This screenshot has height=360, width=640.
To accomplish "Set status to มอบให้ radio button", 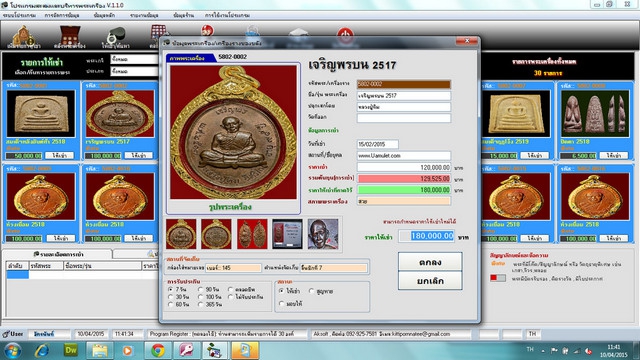I will click(281, 304).
